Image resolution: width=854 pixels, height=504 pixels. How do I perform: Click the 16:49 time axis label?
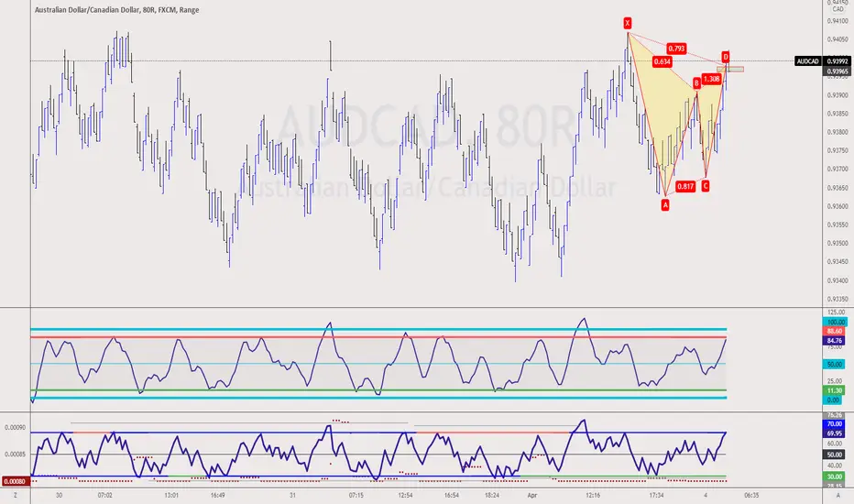(217, 495)
